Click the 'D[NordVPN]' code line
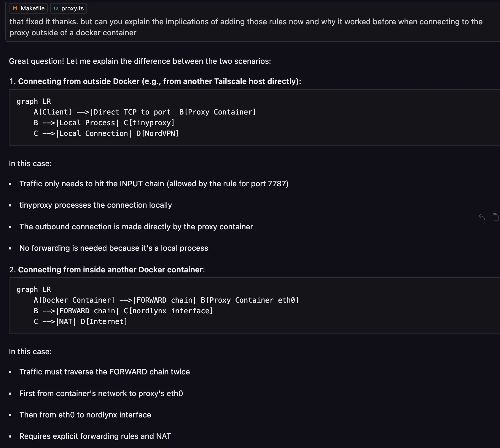Viewport: 500px width, 448px height. point(106,134)
